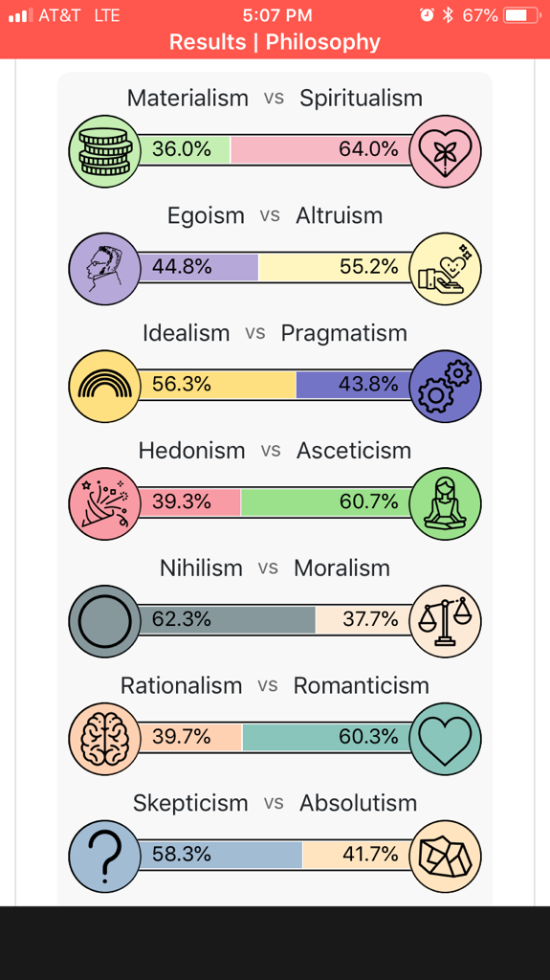The height and width of the screenshot is (980, 550).
Task: Click the Hedonism heading text
Action: (192, 450)
